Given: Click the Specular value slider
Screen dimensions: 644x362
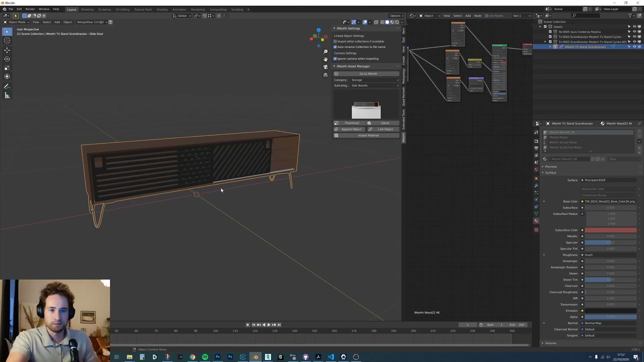Looking at the screenshot, I should pos(610,243).
